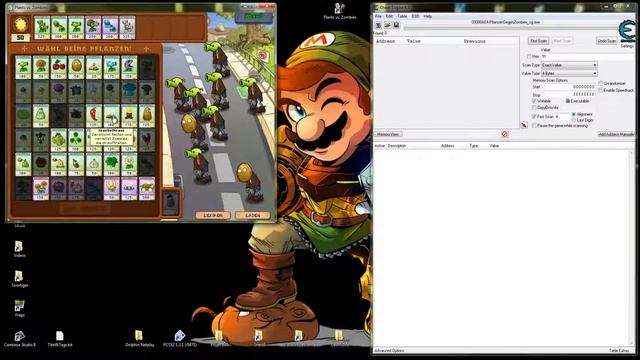The width and height of the screenshot is (640, 360).
Task: Open the Laden shop button in the game
Action: [x=253, y=215]
